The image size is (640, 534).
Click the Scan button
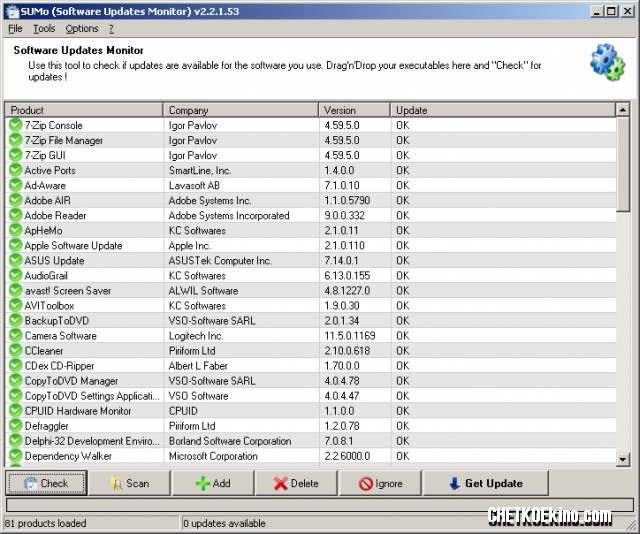[130, 483]
